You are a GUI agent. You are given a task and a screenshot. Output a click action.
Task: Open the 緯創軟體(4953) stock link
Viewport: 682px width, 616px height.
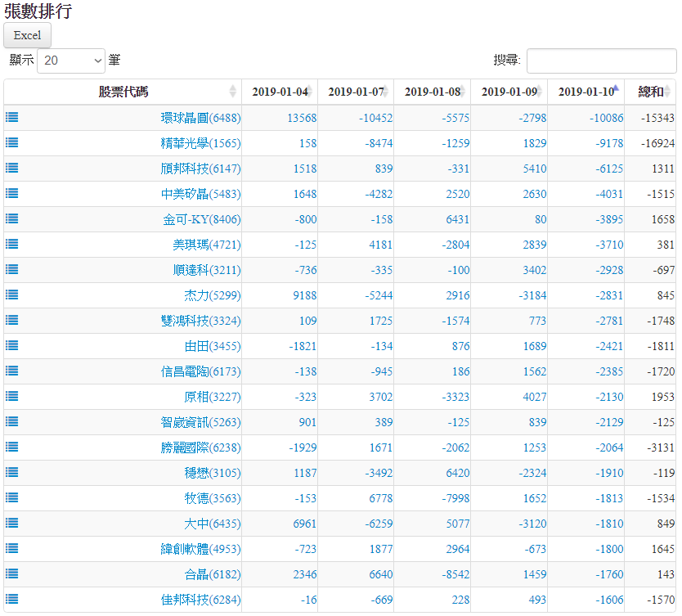click(x=200, y=549)
